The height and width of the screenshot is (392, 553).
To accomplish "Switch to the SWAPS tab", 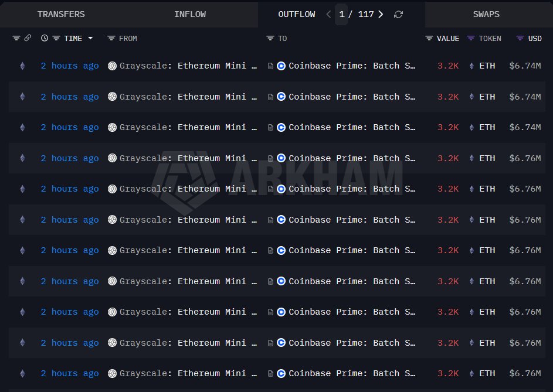I will click(x=486, y=14).
